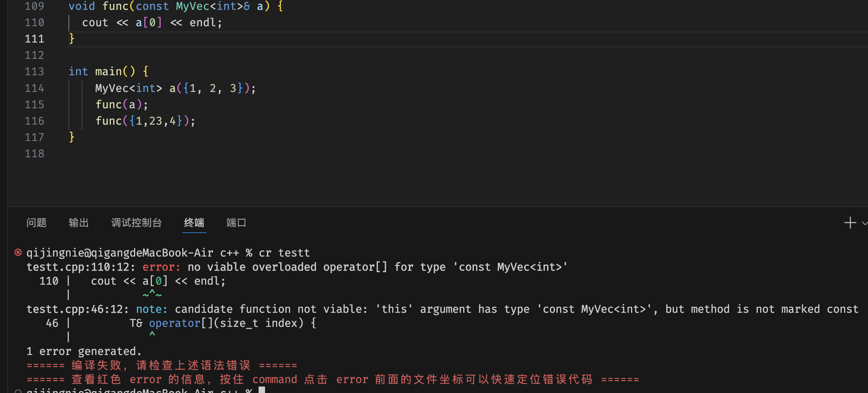Click '1 error generated.' terminal text
This screenshot has width=868, height=393.
point(84,351)
